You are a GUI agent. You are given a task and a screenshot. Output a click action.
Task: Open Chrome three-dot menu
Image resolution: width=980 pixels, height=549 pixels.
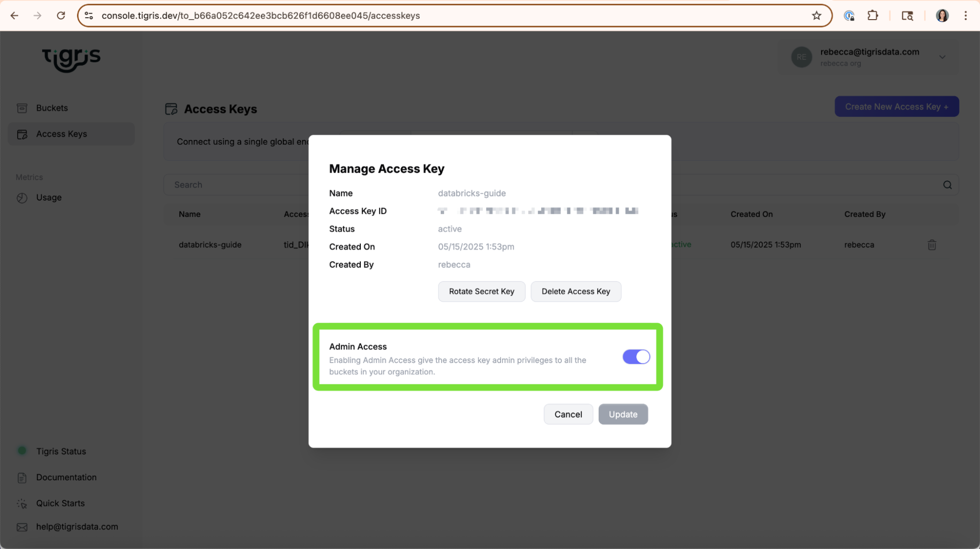point(965,16)
